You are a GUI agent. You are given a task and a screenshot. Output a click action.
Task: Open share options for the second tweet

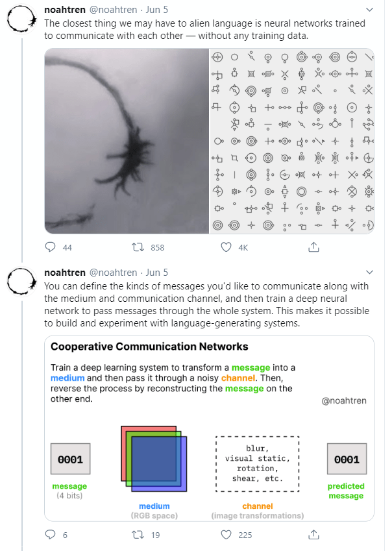[313, 535]
